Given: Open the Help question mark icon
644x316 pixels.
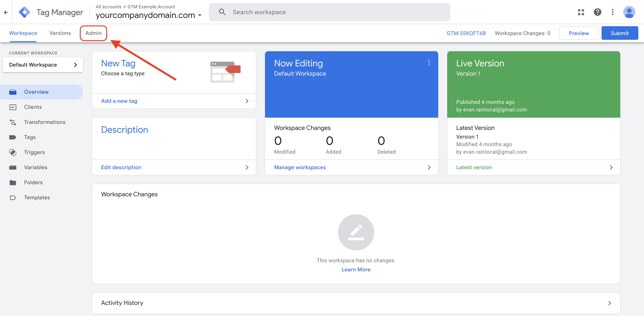Looking at the screenshot, I should [x=597, y=12].
